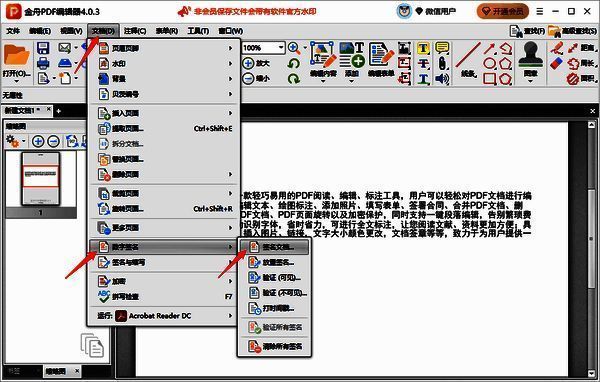Choose 删除页面 from the document menu
The width and height of the screenshot is (600, 382).
click(x=163, y=175)
